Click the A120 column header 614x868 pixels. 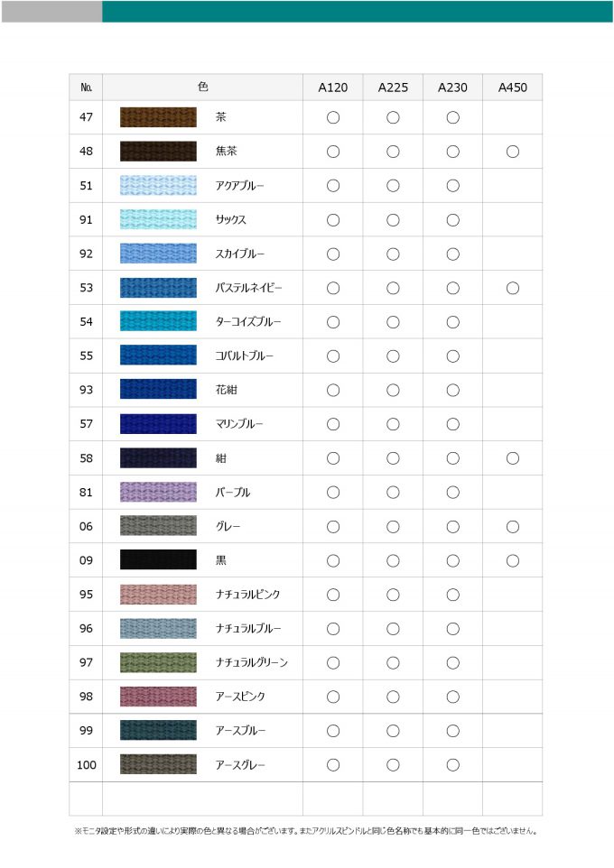(x=332, y=88)
